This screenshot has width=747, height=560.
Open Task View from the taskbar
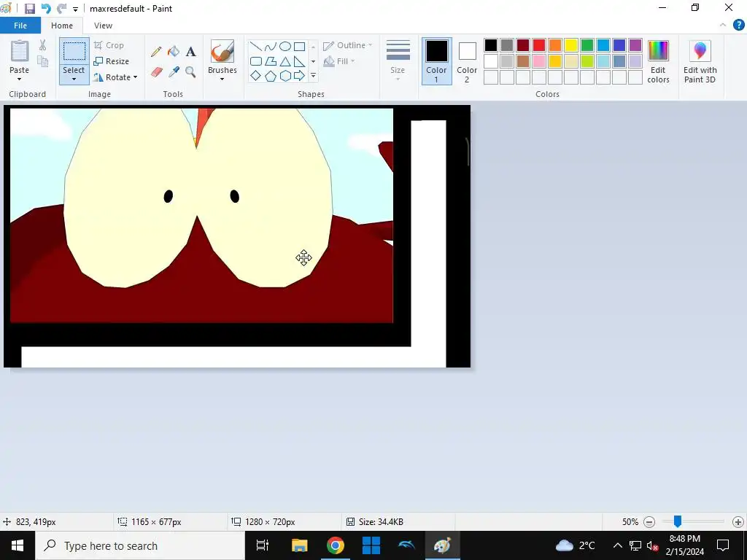point(263,545)
